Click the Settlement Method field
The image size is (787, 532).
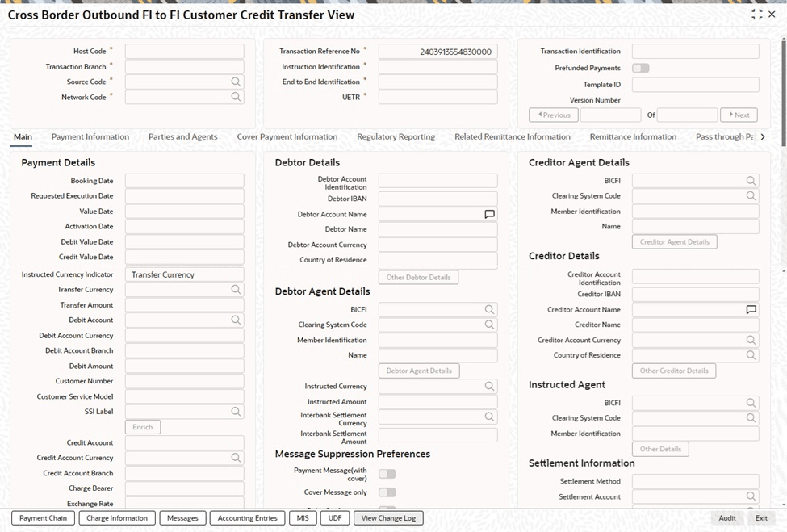[x=696, y=481]
